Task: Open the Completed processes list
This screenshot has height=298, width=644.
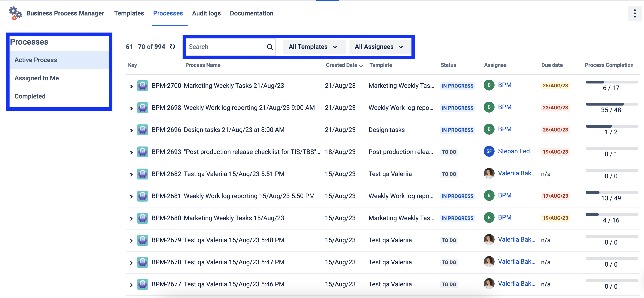Action: click(30, 96)
